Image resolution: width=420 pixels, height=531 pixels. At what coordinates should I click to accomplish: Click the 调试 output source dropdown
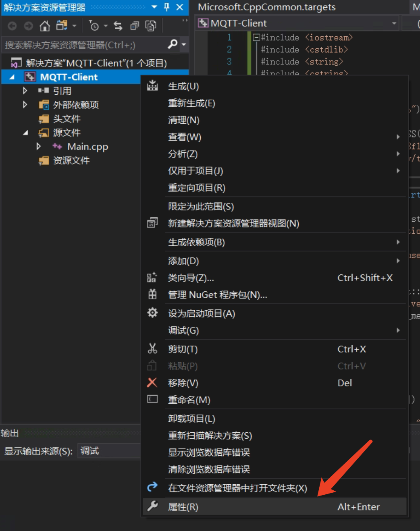coord(110,451)
